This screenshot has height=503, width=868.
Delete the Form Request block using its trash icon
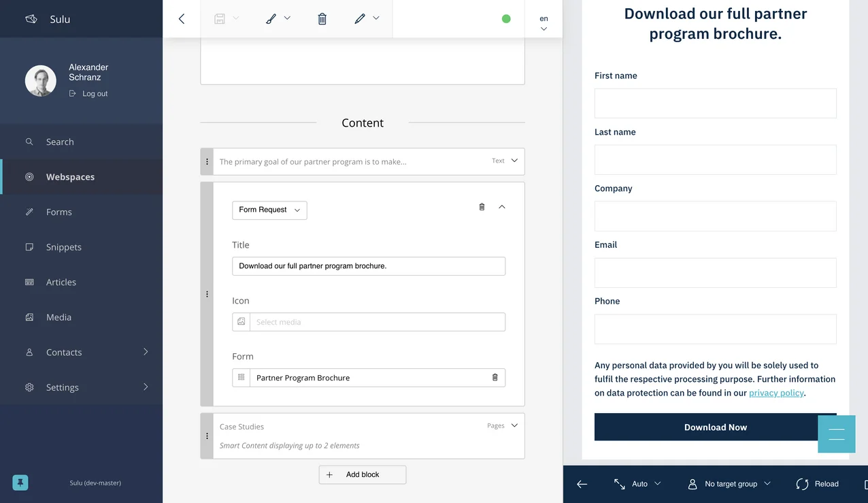[482, 207]
